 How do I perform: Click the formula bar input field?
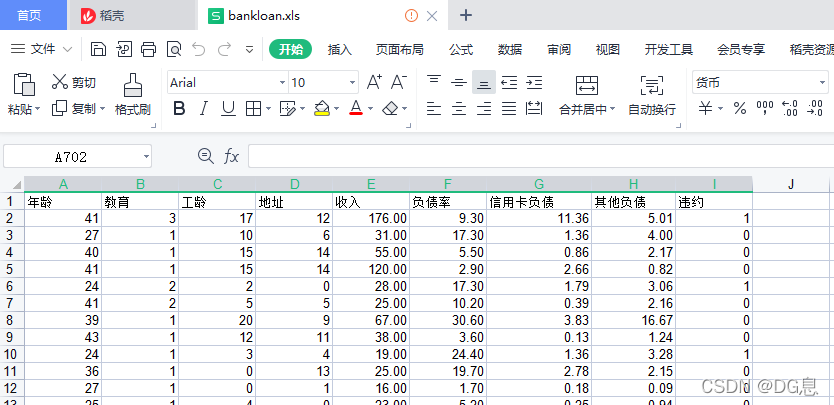pos(541,156)
